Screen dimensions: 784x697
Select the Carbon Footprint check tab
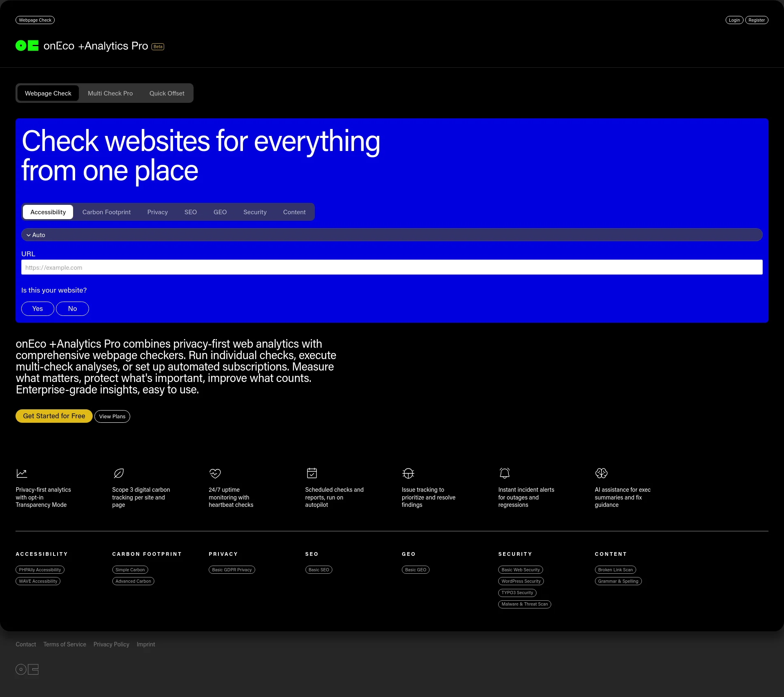(107, 212)
